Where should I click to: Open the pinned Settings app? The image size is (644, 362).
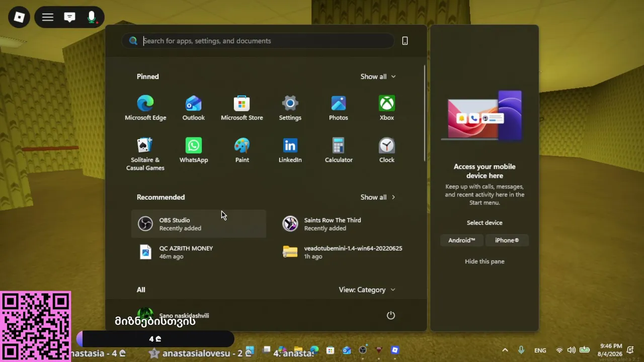coord(290,108)
